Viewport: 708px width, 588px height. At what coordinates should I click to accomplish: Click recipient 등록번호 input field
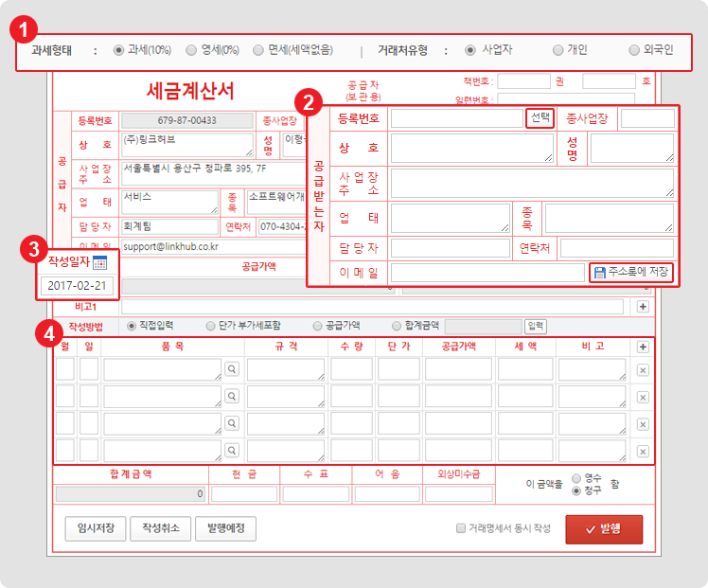click(x=457, y=118)
